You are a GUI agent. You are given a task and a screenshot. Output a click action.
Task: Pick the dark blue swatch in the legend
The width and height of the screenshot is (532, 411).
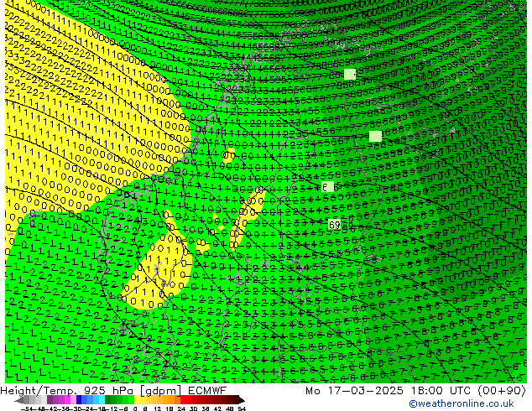[79, 400]
